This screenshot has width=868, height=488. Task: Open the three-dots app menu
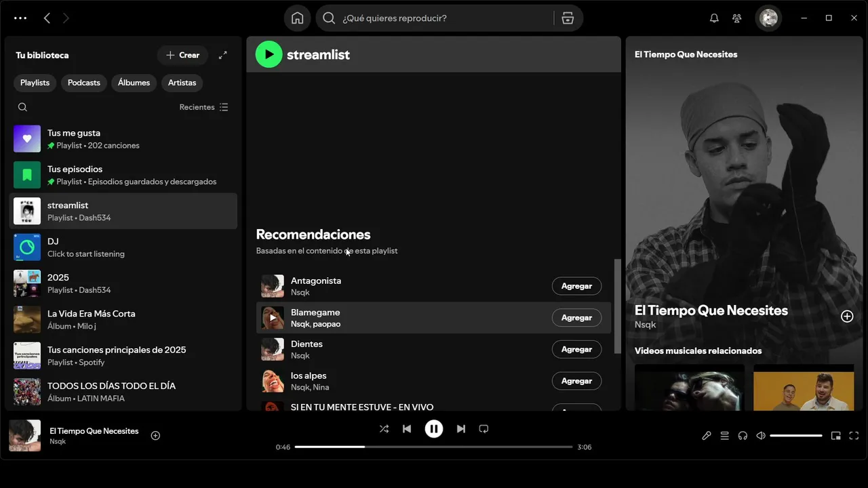(x=20, y=18)
